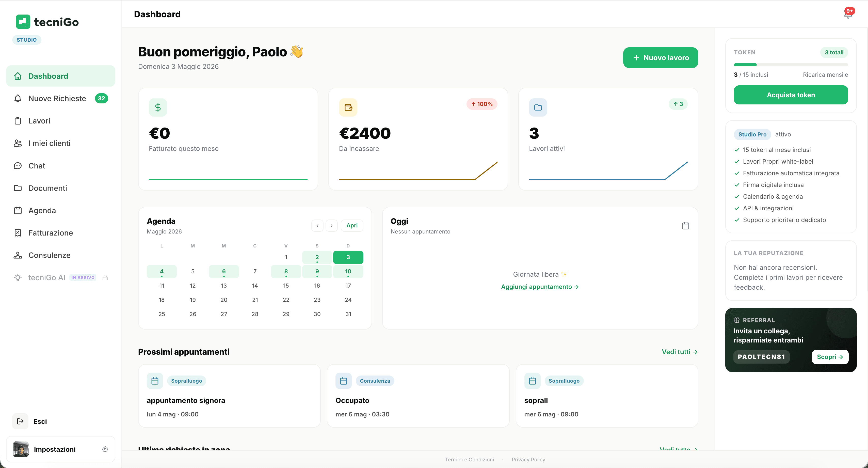Image resolution: width=868 pixels, height=468 pixels.
Task: Click the lightbulb icon for tecniGo AI
Action: (x=18, y=277)
